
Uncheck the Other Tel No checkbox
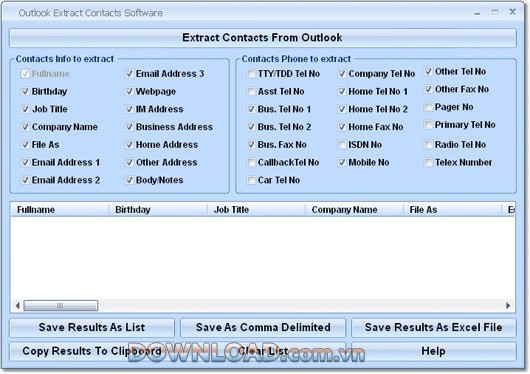pyautogui.click(x=428, y=71)
